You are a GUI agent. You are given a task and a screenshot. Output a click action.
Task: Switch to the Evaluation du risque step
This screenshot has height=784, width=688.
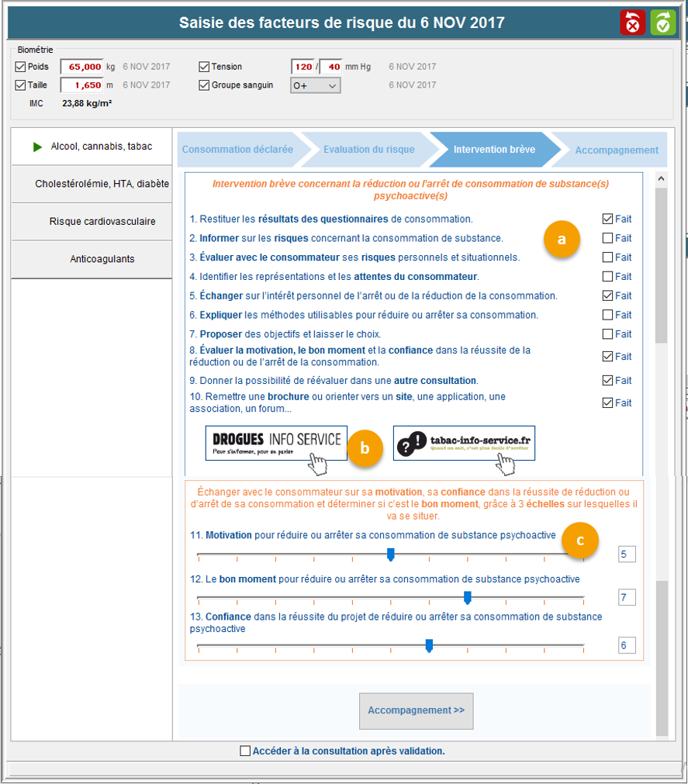click(368, 150)
